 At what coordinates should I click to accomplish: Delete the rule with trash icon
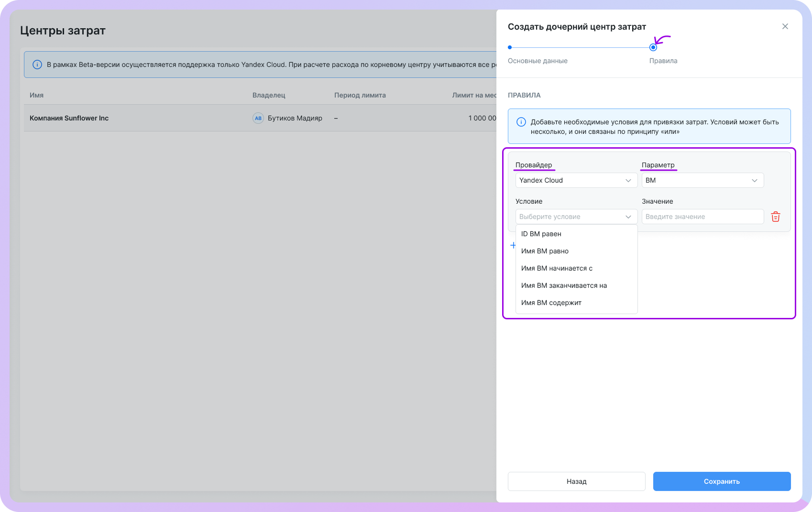(775, 217)
